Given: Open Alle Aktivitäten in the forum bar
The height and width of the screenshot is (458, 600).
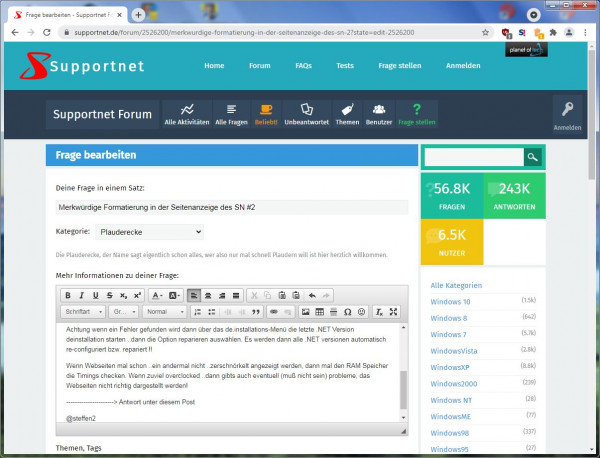Looking at the screenshot, I should [187, 114].
